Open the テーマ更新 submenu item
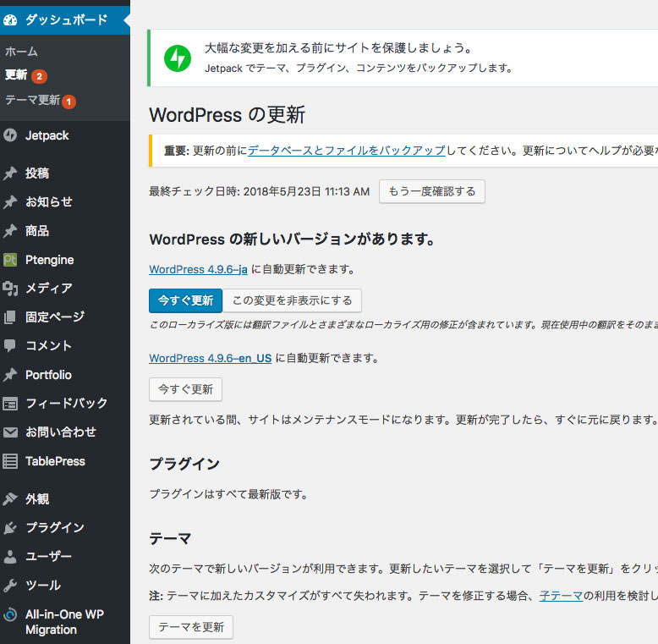 tap(33, 100)
